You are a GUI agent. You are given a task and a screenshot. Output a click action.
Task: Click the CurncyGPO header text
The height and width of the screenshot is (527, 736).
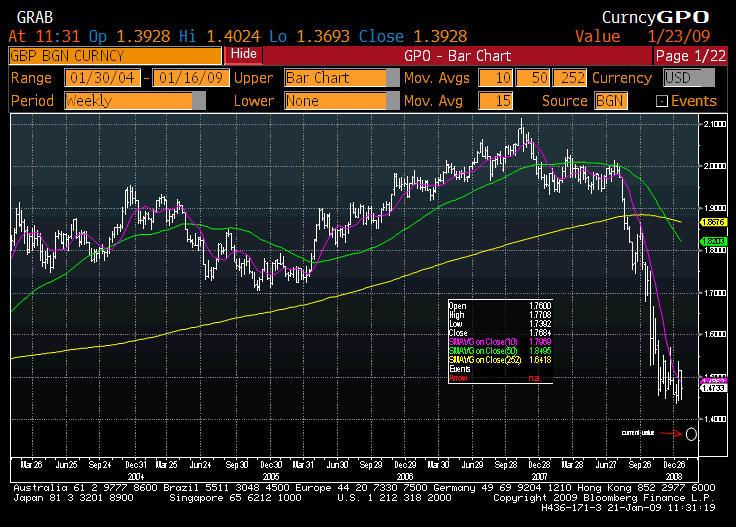click(655, 17)
